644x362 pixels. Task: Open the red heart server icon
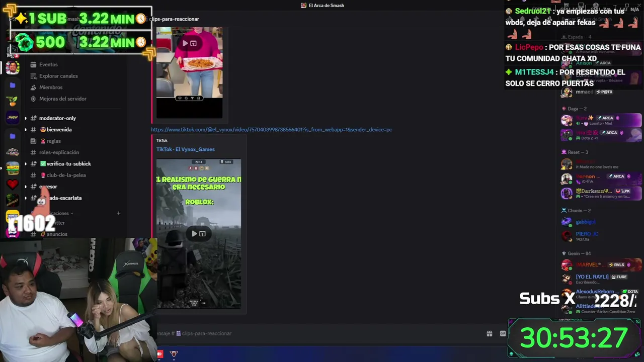point(13,184)
